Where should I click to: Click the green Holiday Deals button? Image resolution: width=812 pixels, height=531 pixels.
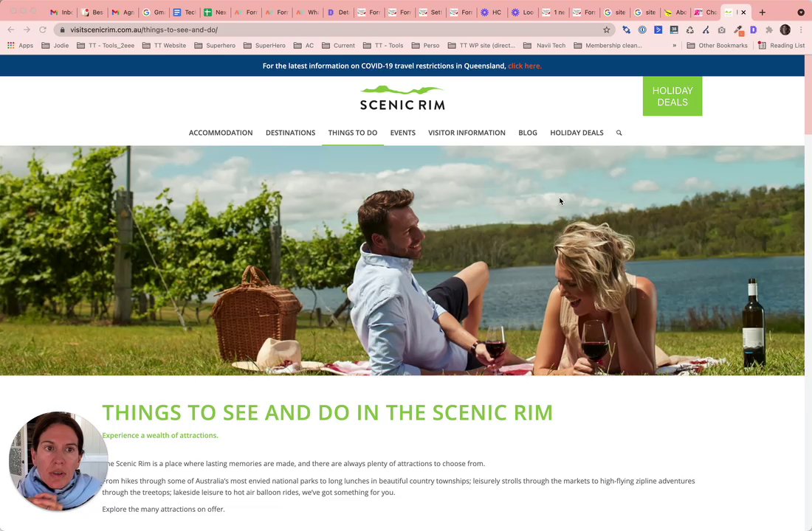tap(672, 97)
